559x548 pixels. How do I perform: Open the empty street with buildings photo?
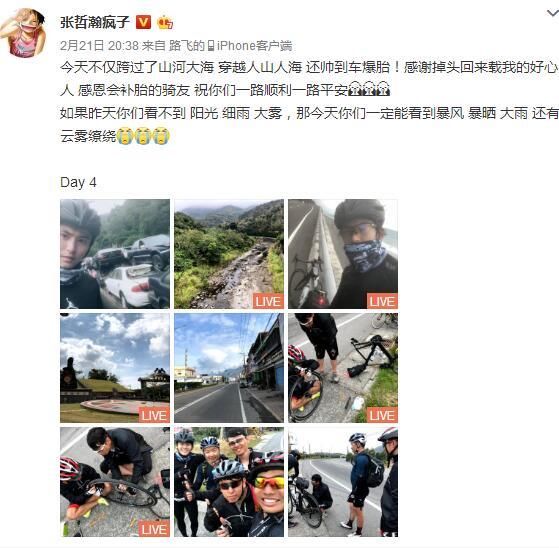(229, 368)
